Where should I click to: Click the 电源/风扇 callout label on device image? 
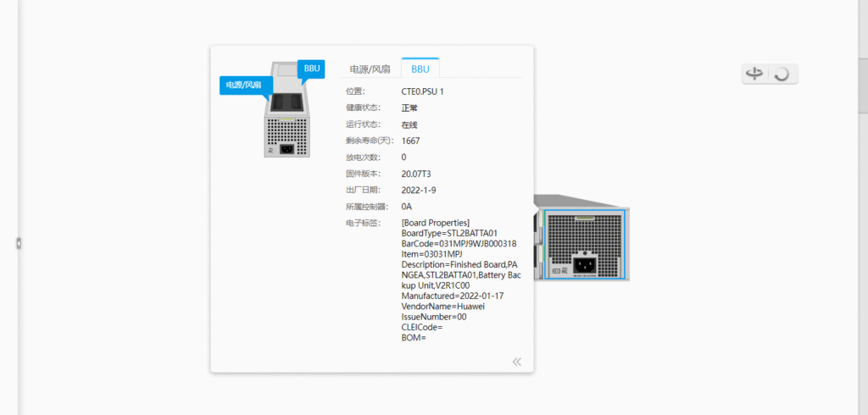(x=247, y=85)
